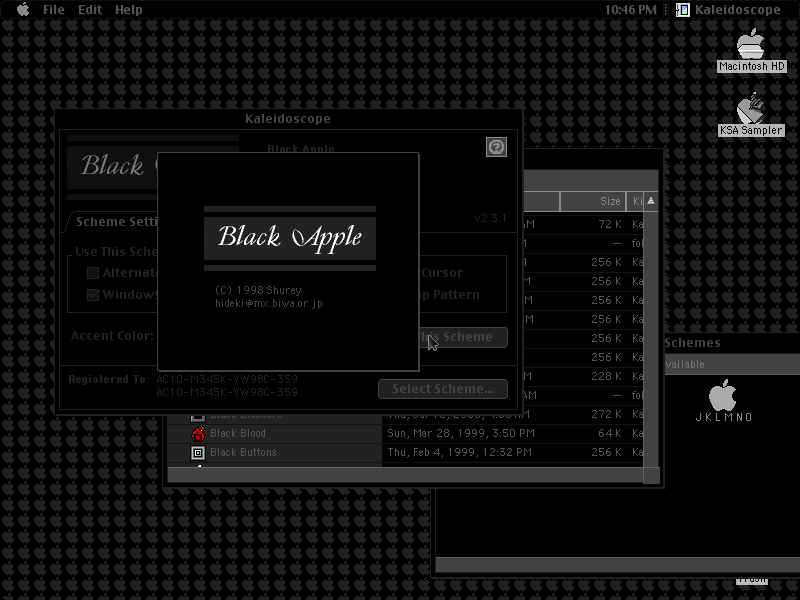This screenshot has height=600, width=800.
Task: Click the 10:46 PM menu bar clock
Action: (631, 10)
